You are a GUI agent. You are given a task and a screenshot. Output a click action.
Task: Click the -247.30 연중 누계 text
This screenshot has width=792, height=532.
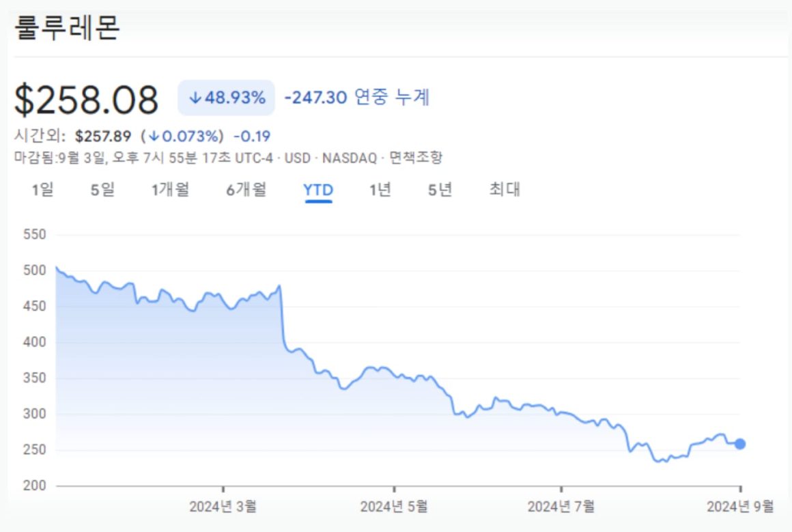[356, 97]
